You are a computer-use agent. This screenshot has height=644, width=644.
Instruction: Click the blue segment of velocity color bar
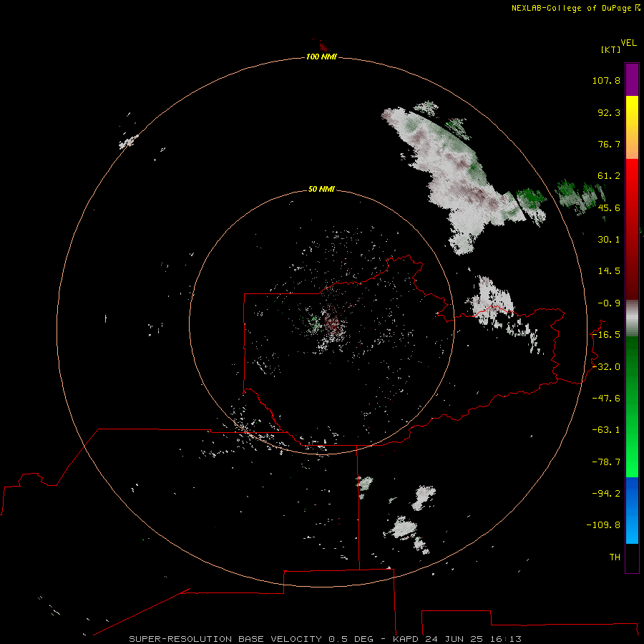[632, 510]
